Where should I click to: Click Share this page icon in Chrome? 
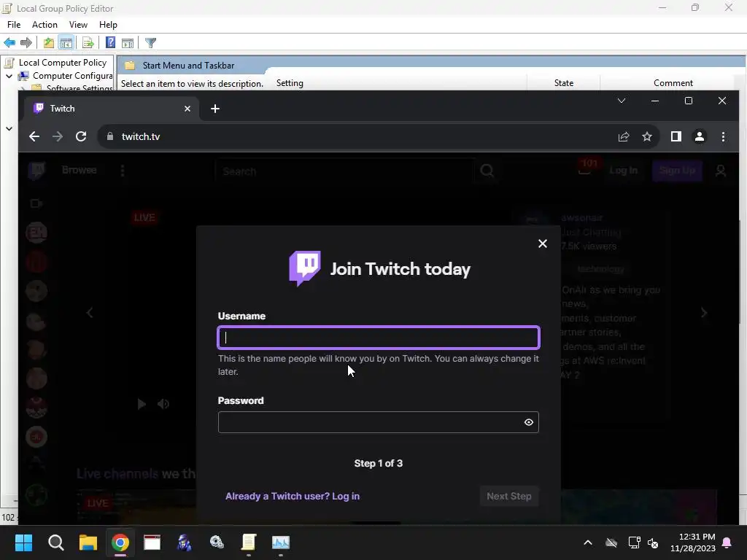tap(624, 136)
